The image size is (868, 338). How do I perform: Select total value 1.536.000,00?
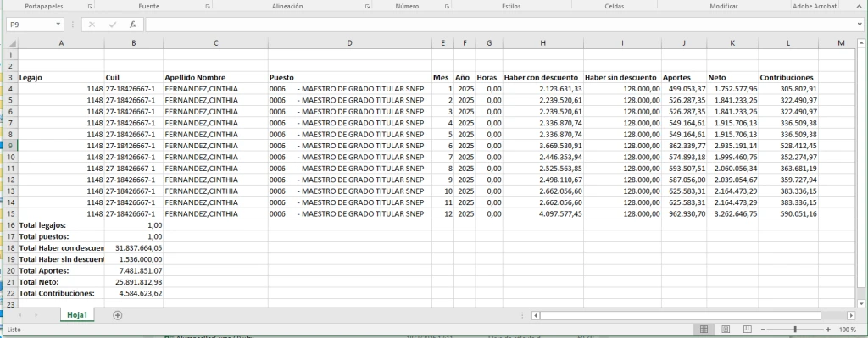(133, 259)
